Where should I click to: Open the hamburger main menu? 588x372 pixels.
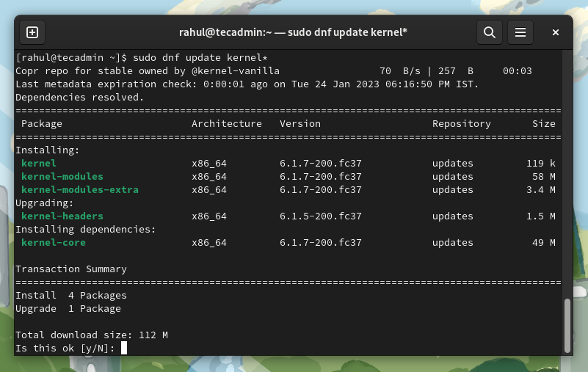(520, 32)
